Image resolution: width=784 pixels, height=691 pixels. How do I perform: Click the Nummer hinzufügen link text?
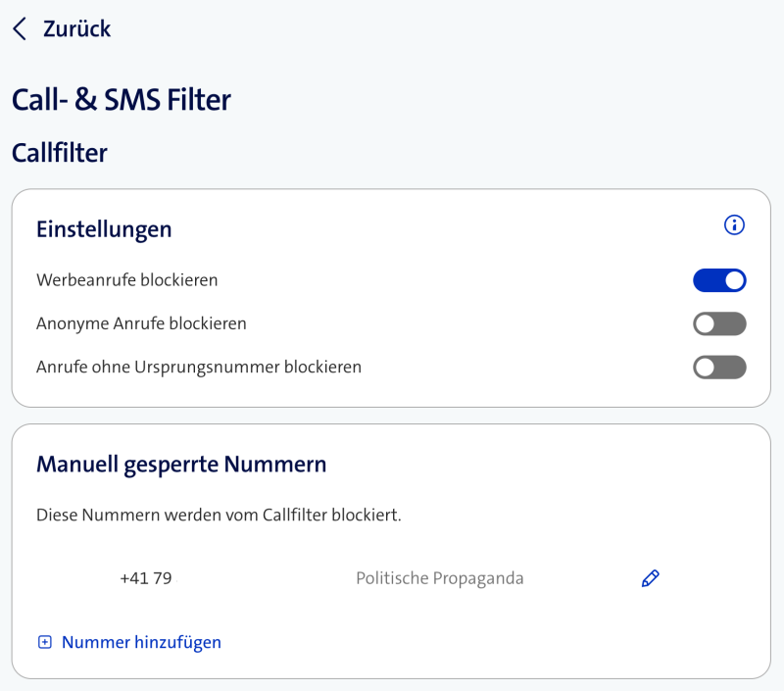pos(141,643)
